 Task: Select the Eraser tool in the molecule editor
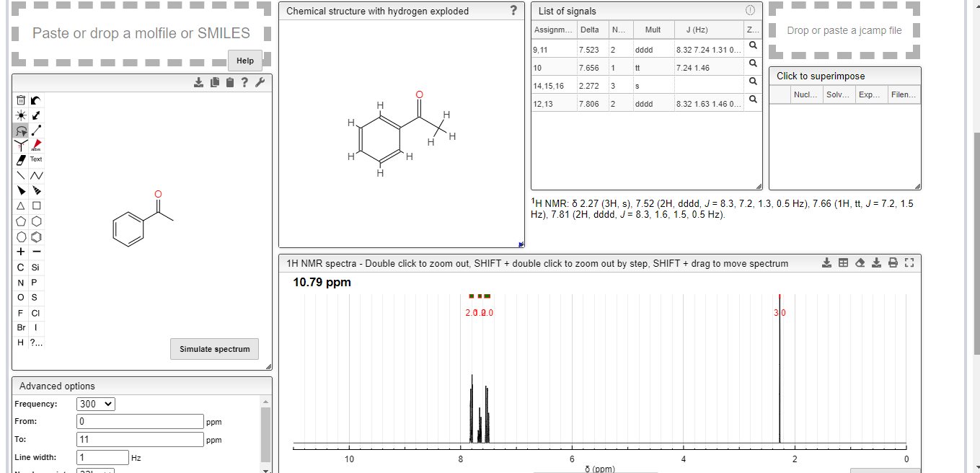(20, 160)
